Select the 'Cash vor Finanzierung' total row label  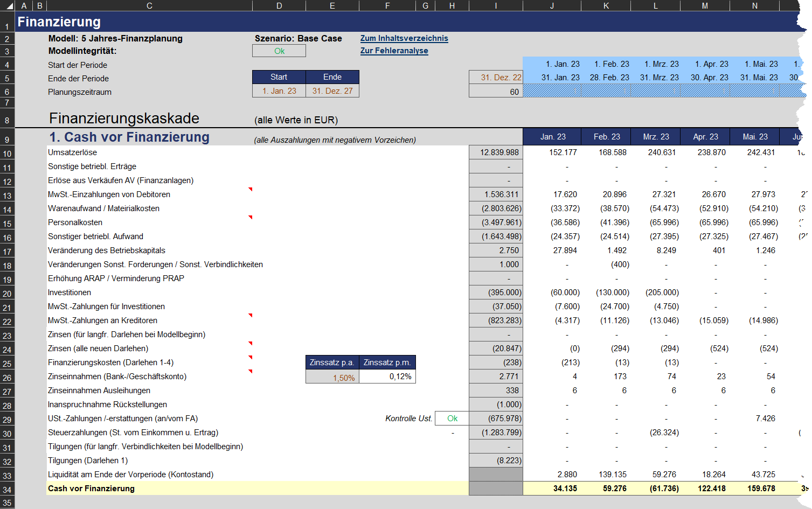tap(91, 489)
